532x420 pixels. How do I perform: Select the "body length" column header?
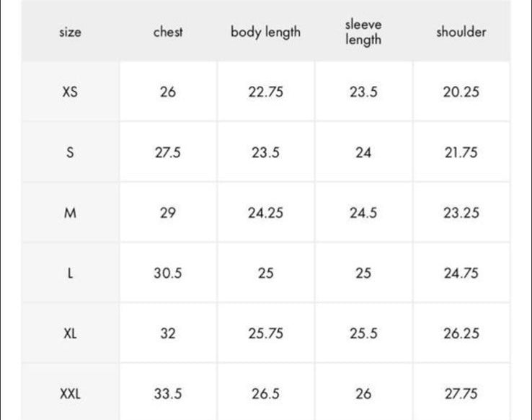265,32
